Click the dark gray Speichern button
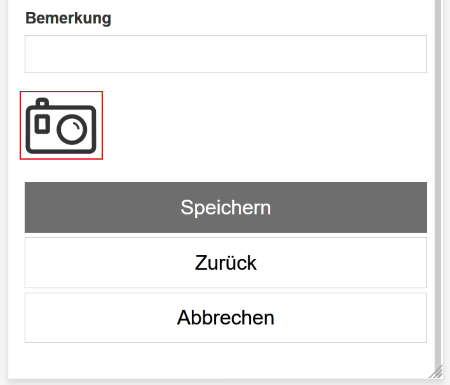This screenshot has width=450, height=385. (226, 207)
